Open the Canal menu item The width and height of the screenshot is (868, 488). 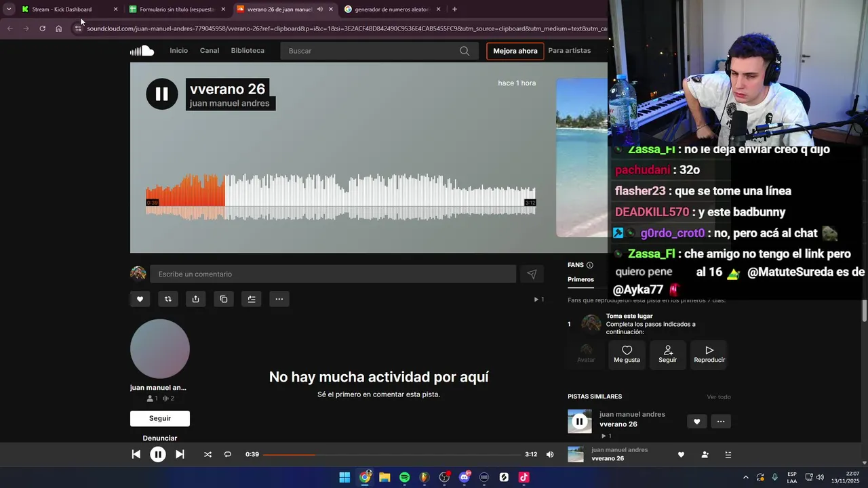click(x=210, y=51)
